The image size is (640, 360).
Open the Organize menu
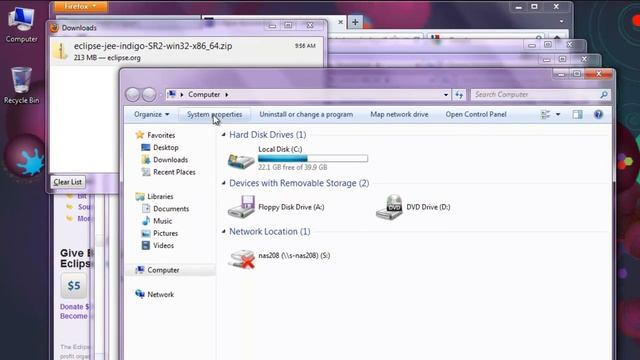[151, 114]
